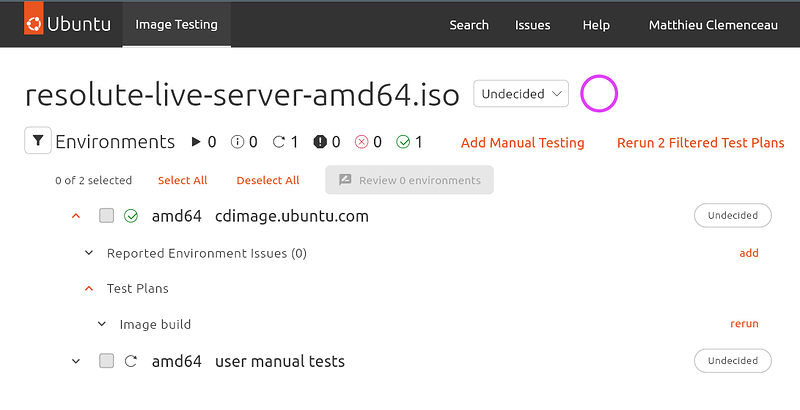Screen dimensions: 800x410
Task: Click green check icon beside cdimage.ubuntu.com
Action: click(x=131, y=216)
